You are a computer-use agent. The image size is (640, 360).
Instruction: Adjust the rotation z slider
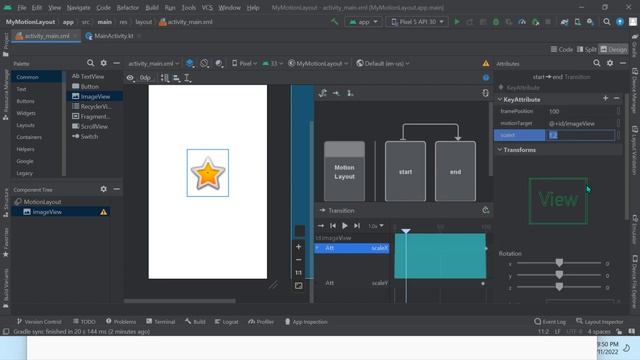(x=559, y=287)
